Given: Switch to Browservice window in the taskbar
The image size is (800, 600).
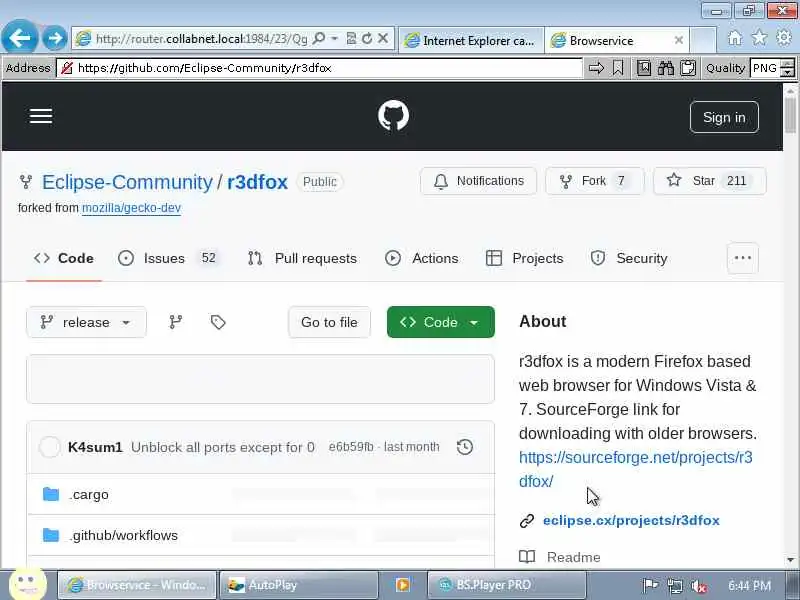Looking at the screenshot, I should (137, 585).
